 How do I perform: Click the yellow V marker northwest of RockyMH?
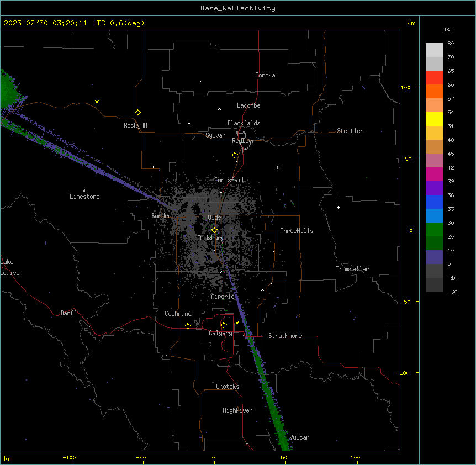tap(97, 102)
